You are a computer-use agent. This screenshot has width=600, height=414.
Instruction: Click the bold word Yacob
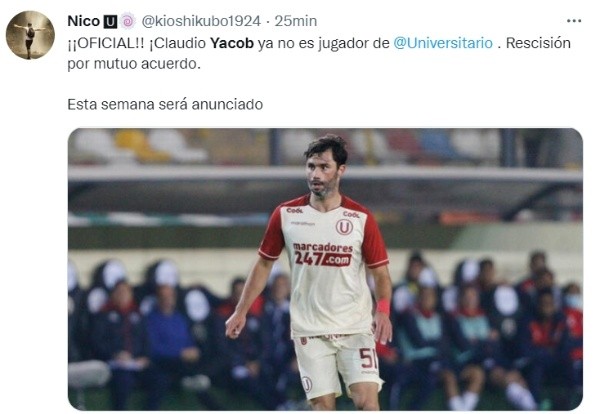(232, 43)
